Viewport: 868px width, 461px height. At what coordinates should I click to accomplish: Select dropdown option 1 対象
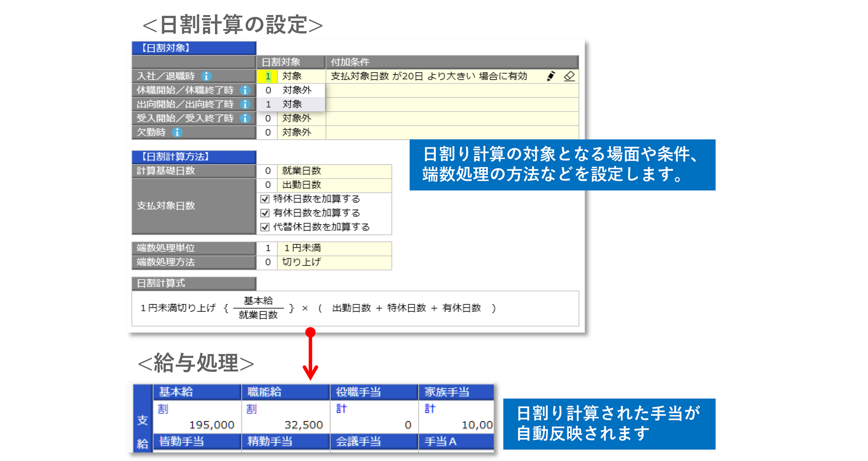click(x=291, y=104)
